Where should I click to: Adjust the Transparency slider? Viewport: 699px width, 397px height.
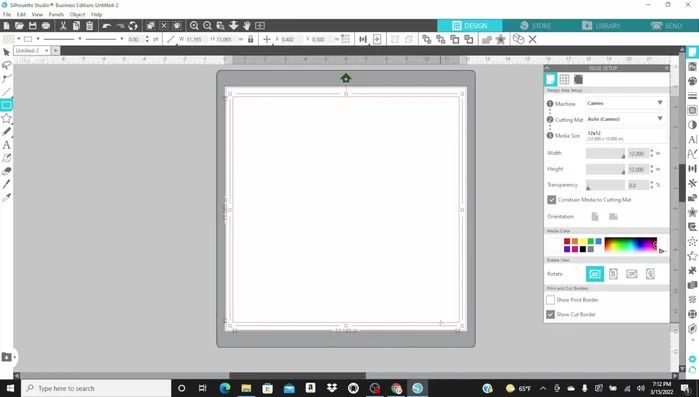coord(605,185)
